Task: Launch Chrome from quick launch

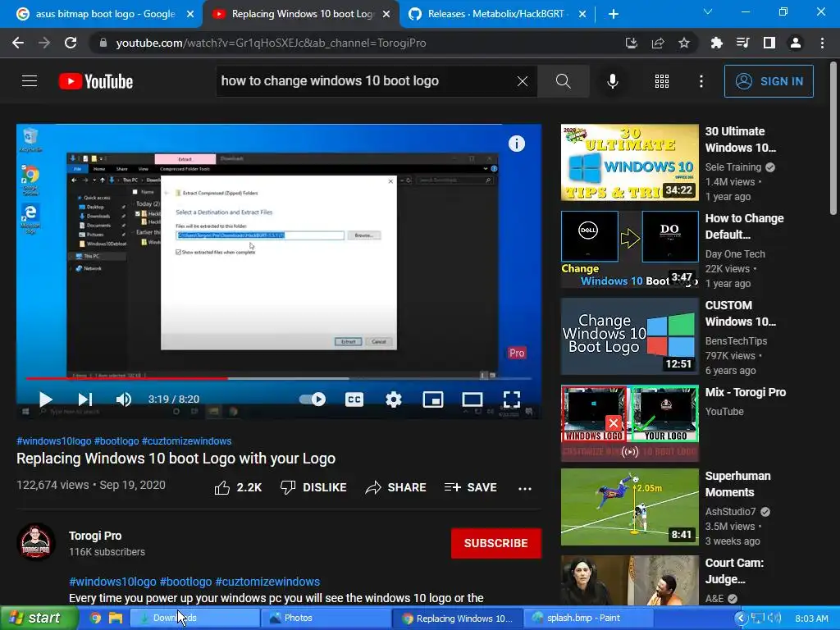Action: (95, 618)
